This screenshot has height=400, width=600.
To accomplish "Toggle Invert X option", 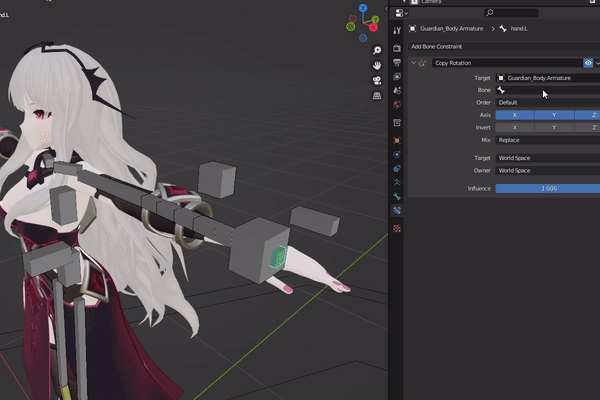I will coord(515,127).
